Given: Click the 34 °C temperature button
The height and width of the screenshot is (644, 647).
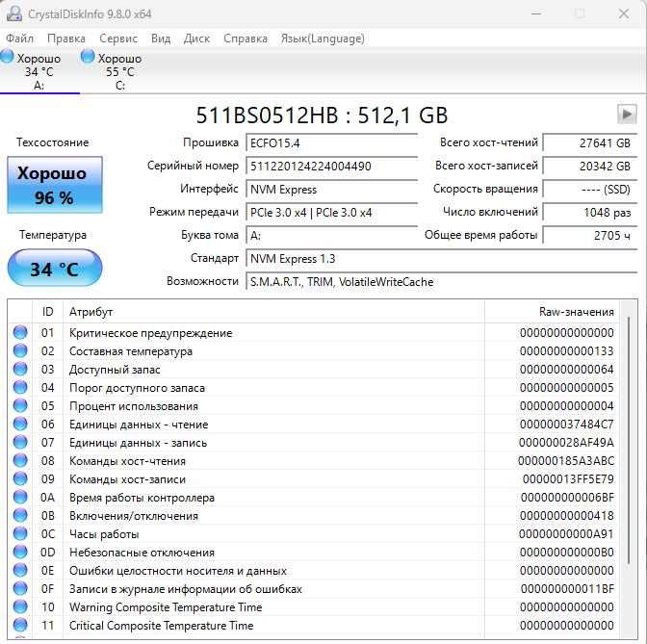Looking at the screenshot, I should point(53,269).
